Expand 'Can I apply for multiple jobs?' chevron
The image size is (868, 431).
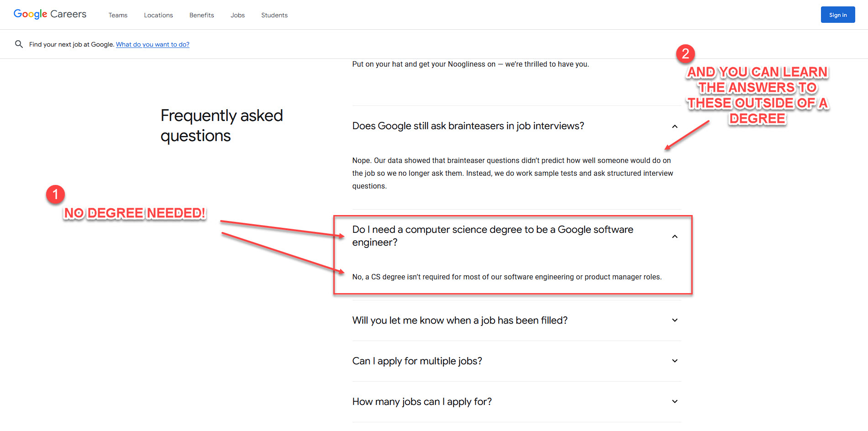click(675, 361)
